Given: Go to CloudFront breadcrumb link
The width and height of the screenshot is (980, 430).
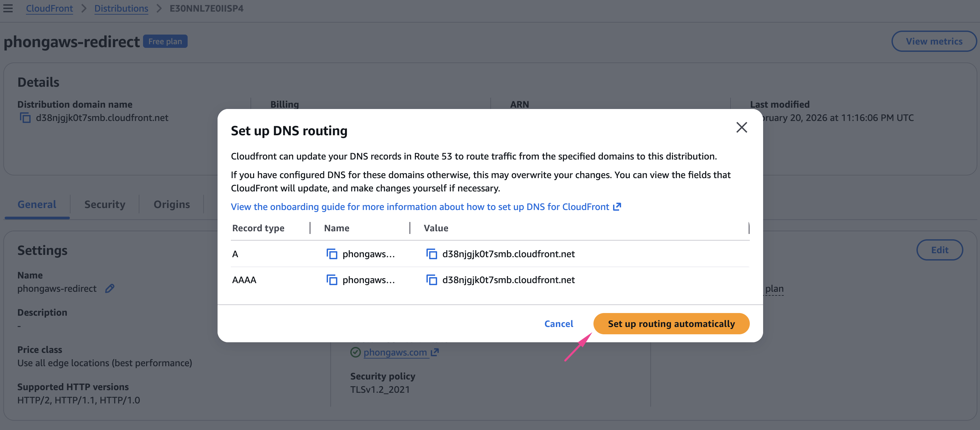Looking at the screenshot, I should point(50,8).
